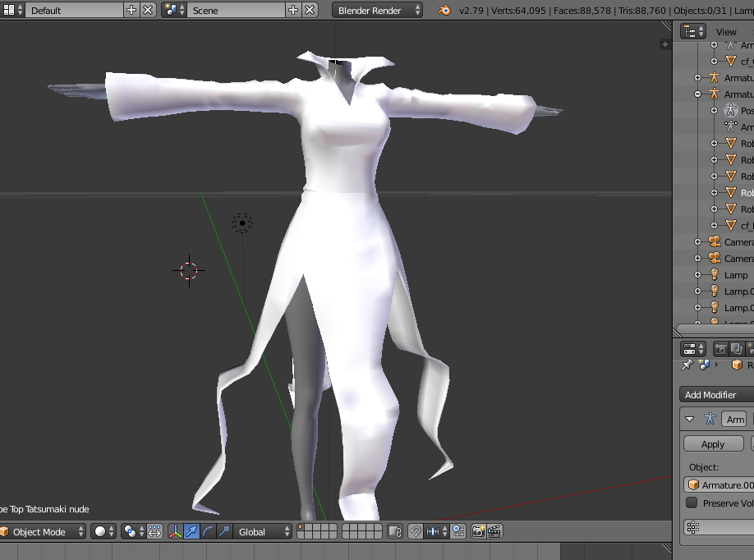Image resolution: width=754 pixels, height=560 pixels.
Task: Select the highlighted Rob object name
Action: (747, 193)
